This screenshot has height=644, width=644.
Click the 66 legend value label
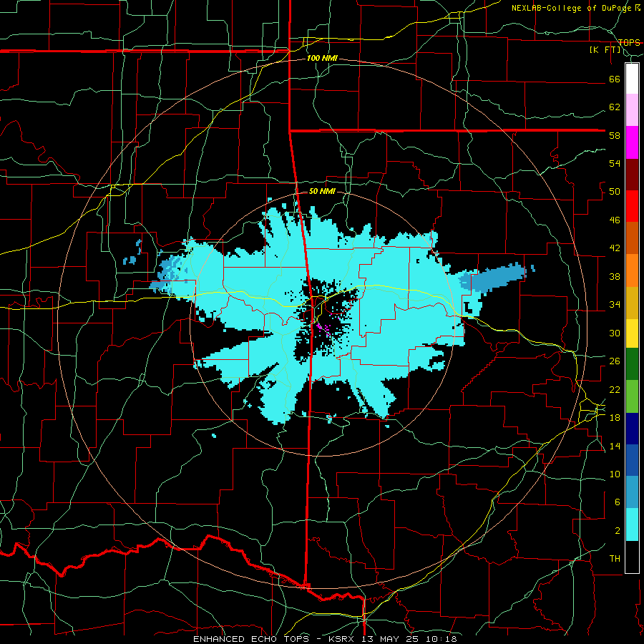(615, 79)
